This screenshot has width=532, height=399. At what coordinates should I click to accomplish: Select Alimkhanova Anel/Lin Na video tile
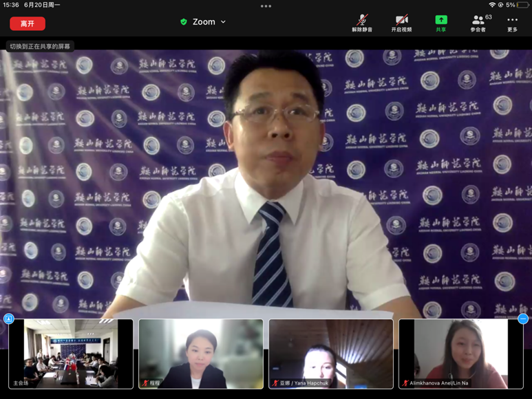click(460, 353)
